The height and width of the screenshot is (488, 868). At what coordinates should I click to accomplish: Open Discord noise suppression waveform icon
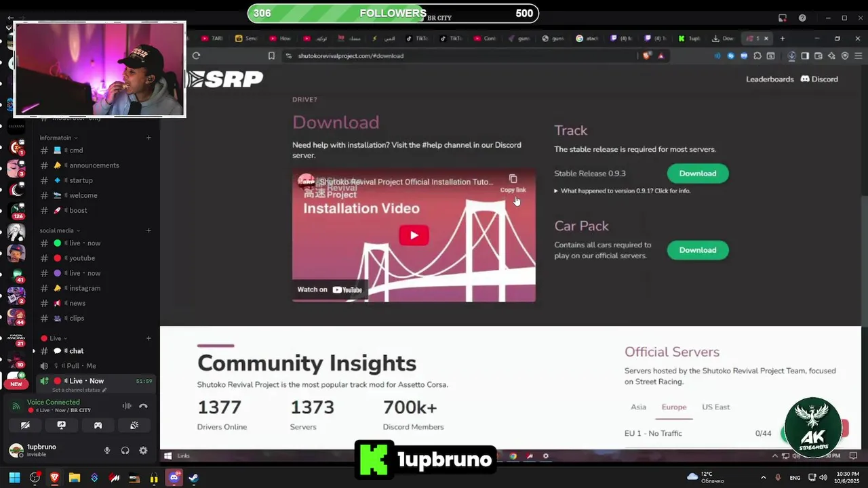(127, 406)
